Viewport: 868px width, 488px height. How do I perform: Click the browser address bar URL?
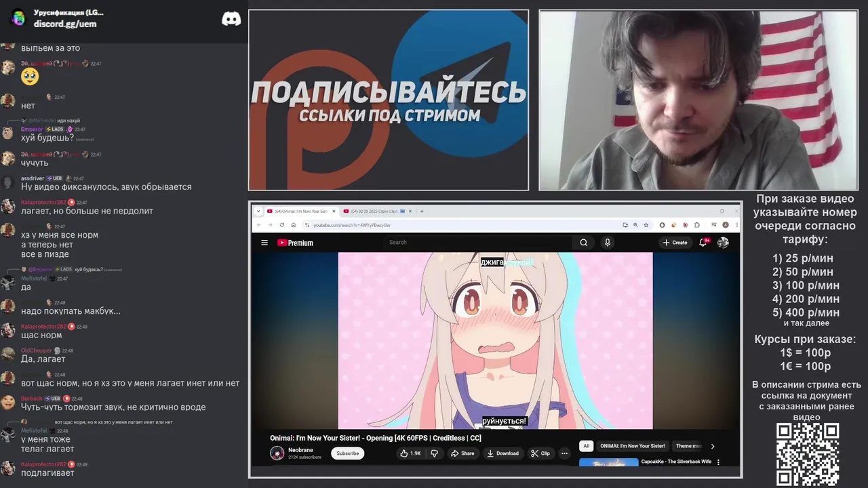tap(351, 225)
